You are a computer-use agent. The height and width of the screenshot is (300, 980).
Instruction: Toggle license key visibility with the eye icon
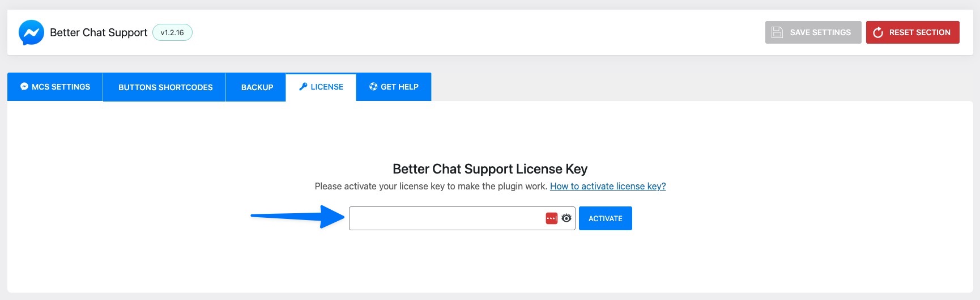[x=566, y=218]
